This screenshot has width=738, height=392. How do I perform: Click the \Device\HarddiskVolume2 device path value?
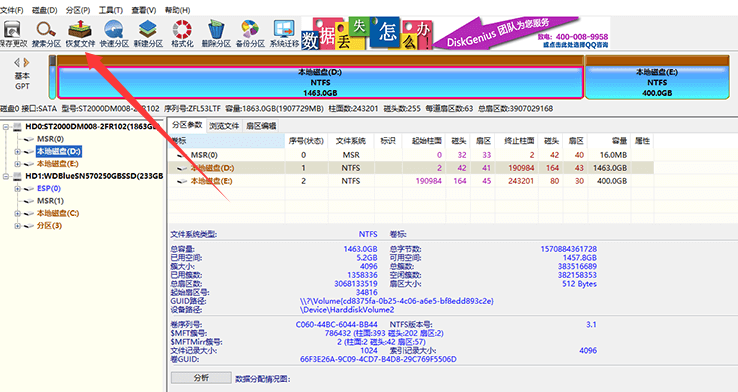347,310
